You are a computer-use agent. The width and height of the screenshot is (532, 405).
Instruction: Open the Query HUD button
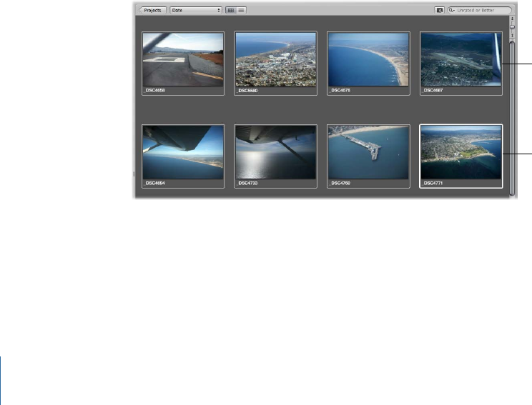click(x=439, y=10)
